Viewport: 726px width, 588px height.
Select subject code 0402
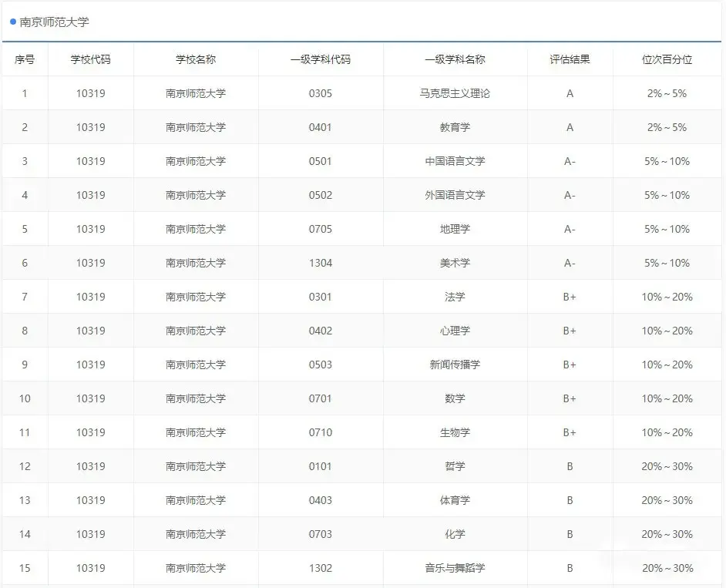tap(321, 331)
